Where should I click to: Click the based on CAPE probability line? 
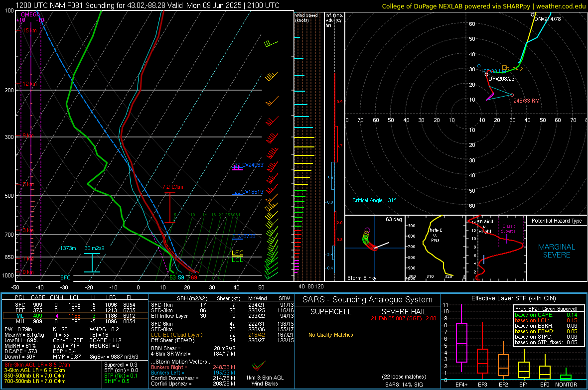546,315
